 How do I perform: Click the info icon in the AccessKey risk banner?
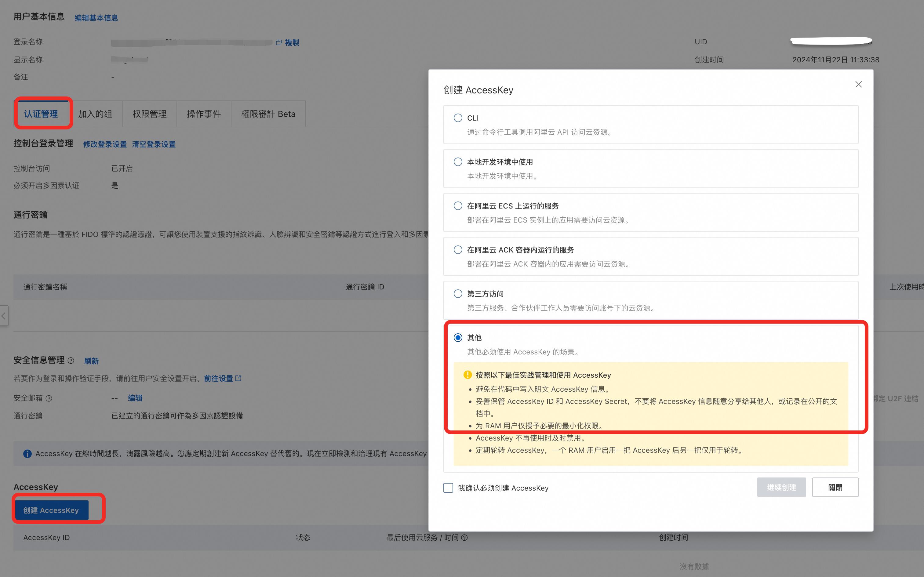[27, 453]
